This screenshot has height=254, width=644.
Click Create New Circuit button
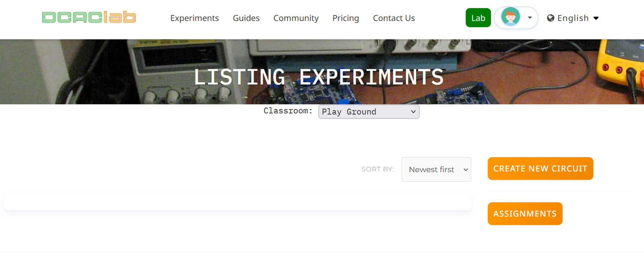pyautogui.click(x=541, y=168)
